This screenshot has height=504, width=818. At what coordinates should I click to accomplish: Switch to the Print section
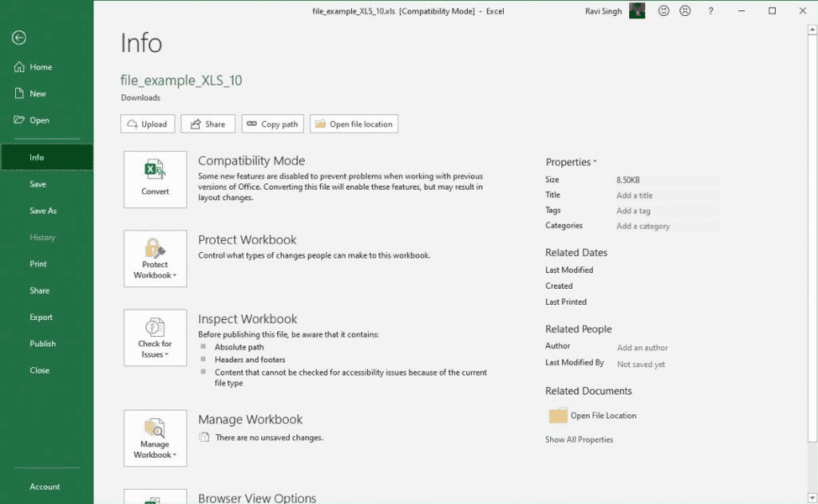tap(40, 263)
